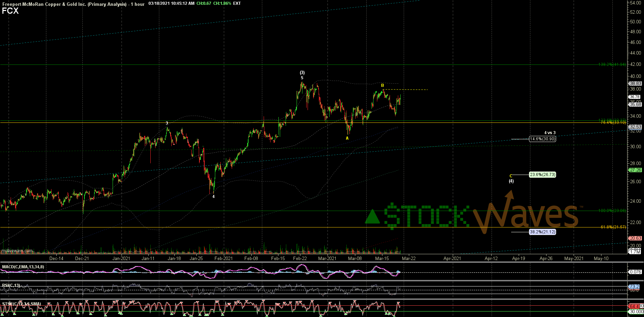This screenshot has width=644, height=317.
Task: Click the MACD(C,EMA,13,34,8) indicator title
Action: click(23, 267)
